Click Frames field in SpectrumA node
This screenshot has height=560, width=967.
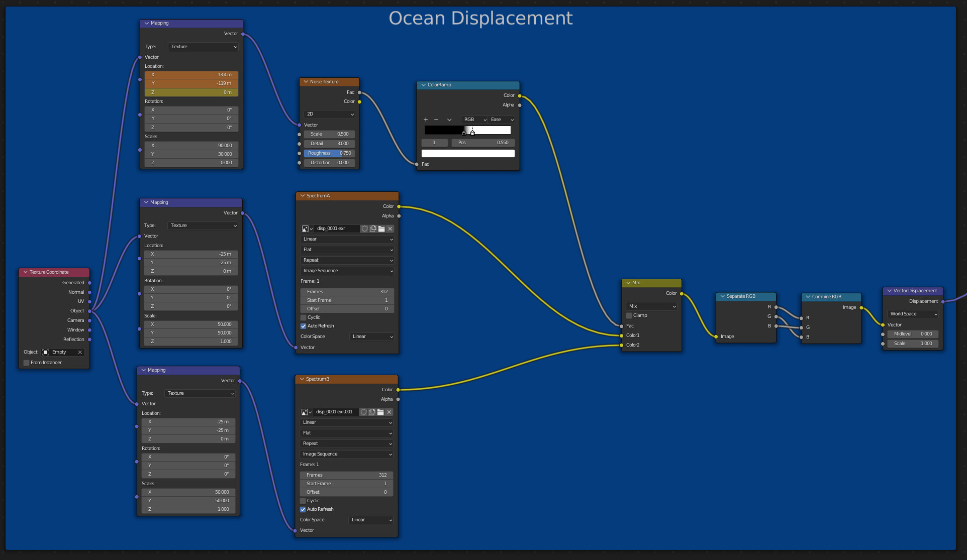(x=347, y=292)
